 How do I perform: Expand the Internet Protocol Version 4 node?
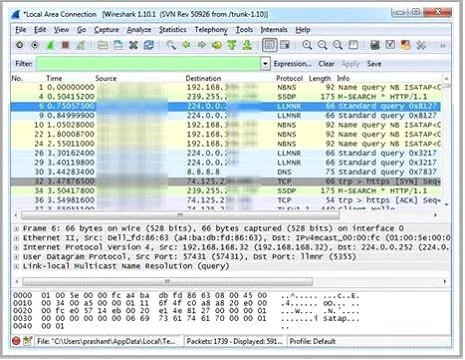point(16,247)
